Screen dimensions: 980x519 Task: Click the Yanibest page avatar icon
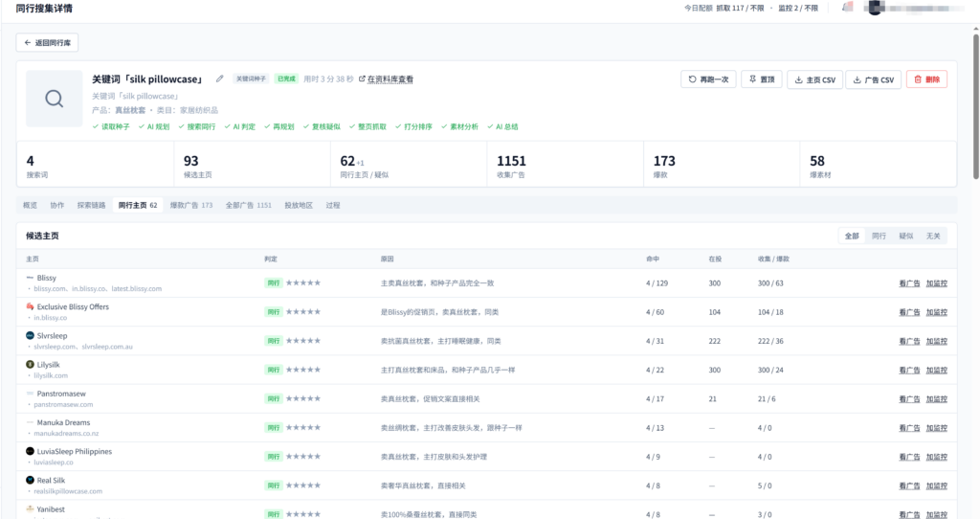(30, 509)
